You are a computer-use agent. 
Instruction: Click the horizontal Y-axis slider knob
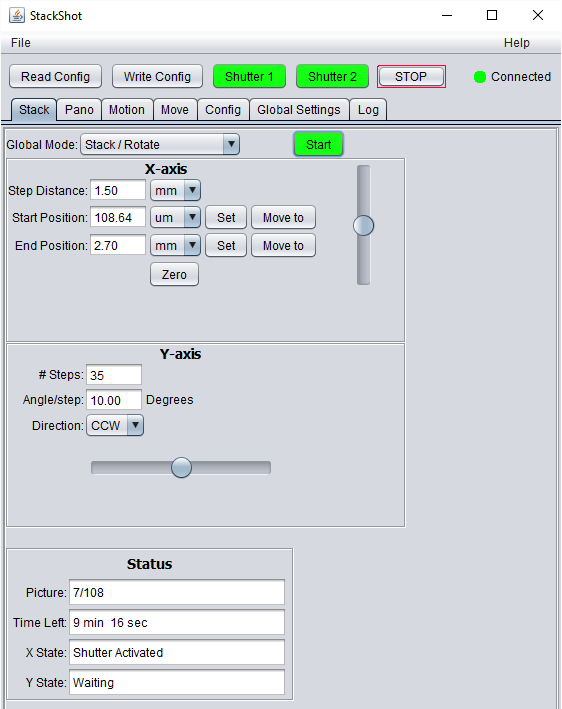pyautogui.click(x=181, y=468)
